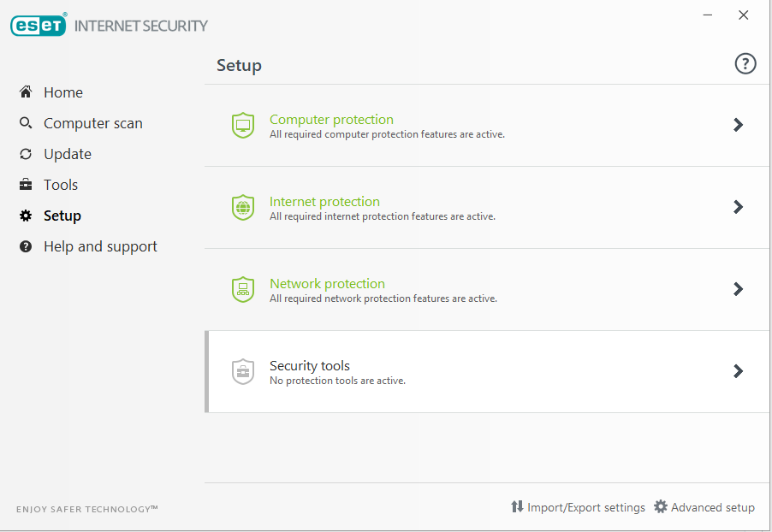
Task: Go to Home in sidebar
Action: pos(63,92)
